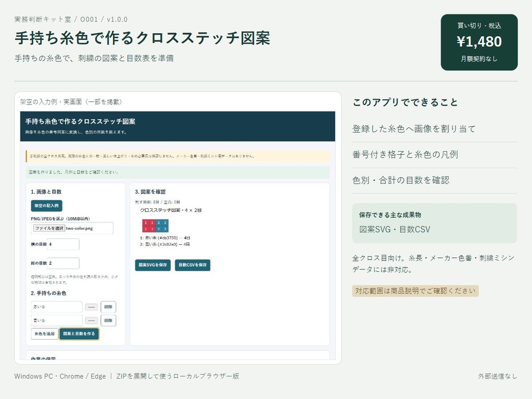Viewport: 532px width, 399px height.
Task: Click the 図案SVGを保存 button
Action: [x=153, y=265]
